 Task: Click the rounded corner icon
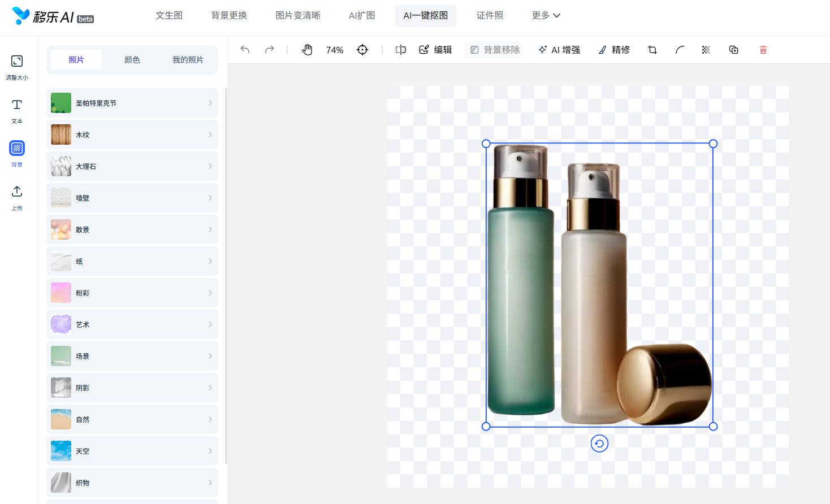[680, 50]
